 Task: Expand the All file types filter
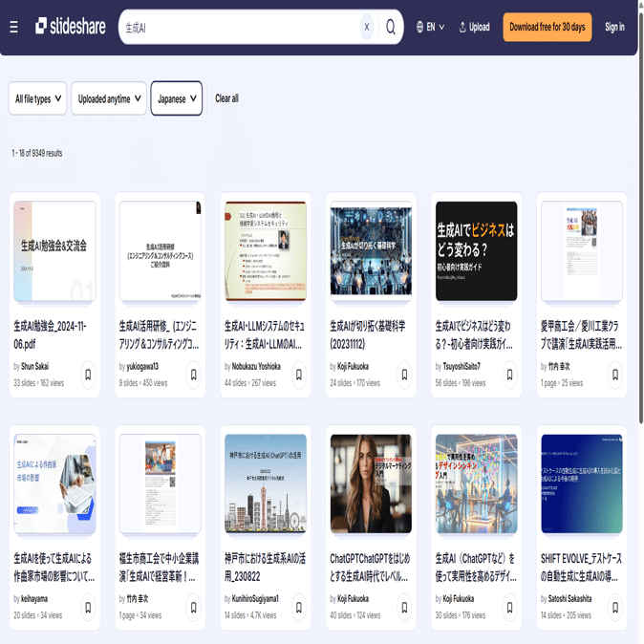38,98
